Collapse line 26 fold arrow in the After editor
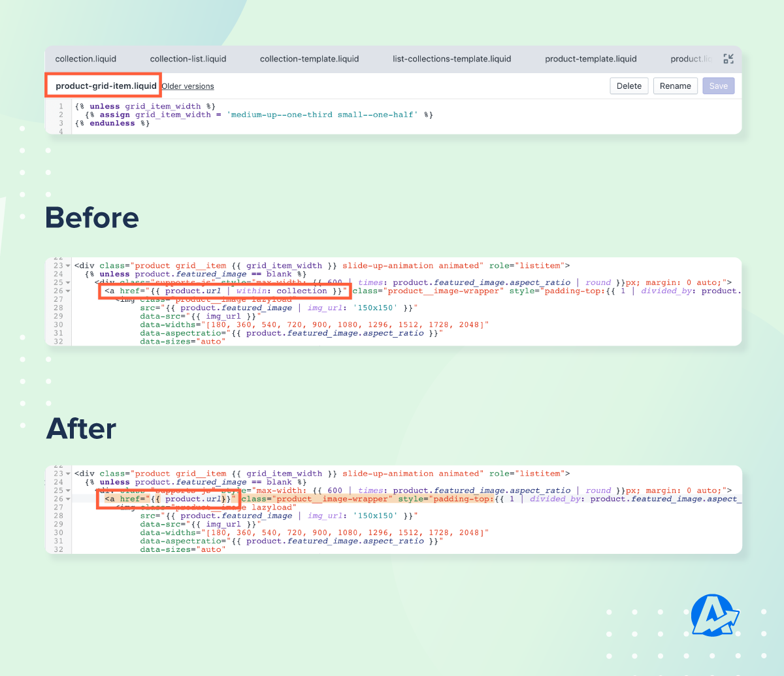The width and height of the screenshot is (784, 676). [x=68, y=499]
